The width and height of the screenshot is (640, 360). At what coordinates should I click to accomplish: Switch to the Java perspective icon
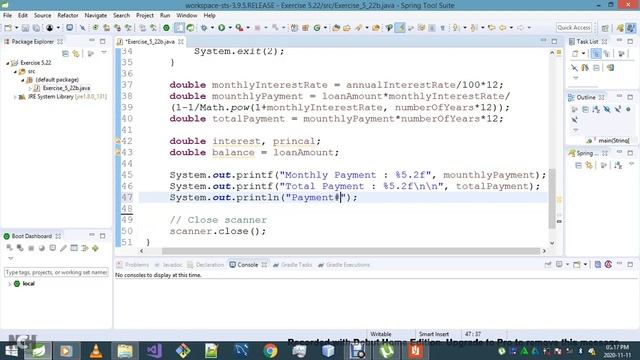pyautogui.click(x=631, y=28)
